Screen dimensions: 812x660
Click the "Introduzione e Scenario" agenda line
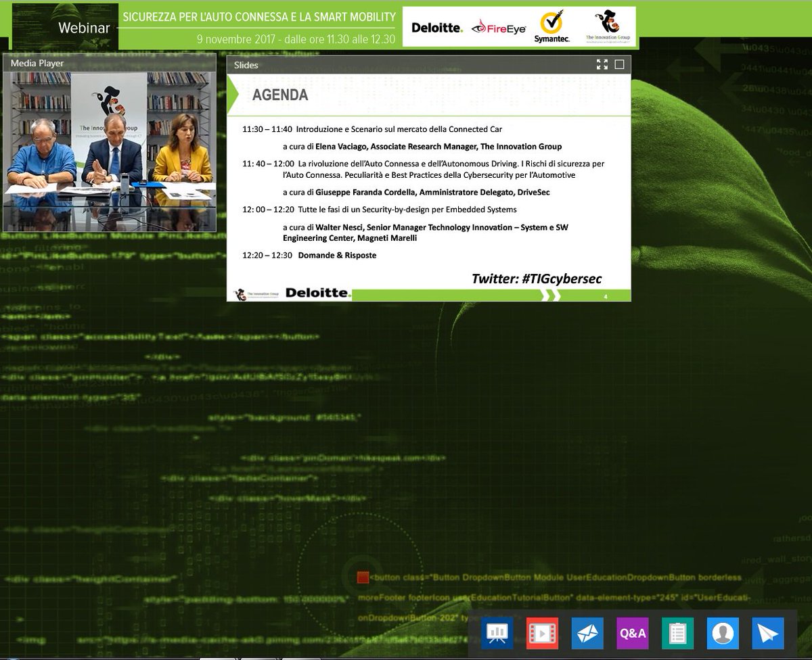[372, 128]
